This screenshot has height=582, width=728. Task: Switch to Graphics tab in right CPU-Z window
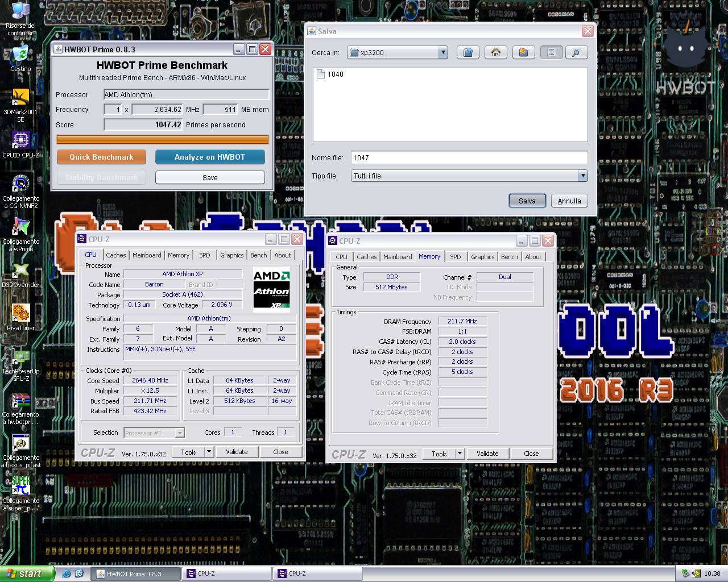(483, 257)
